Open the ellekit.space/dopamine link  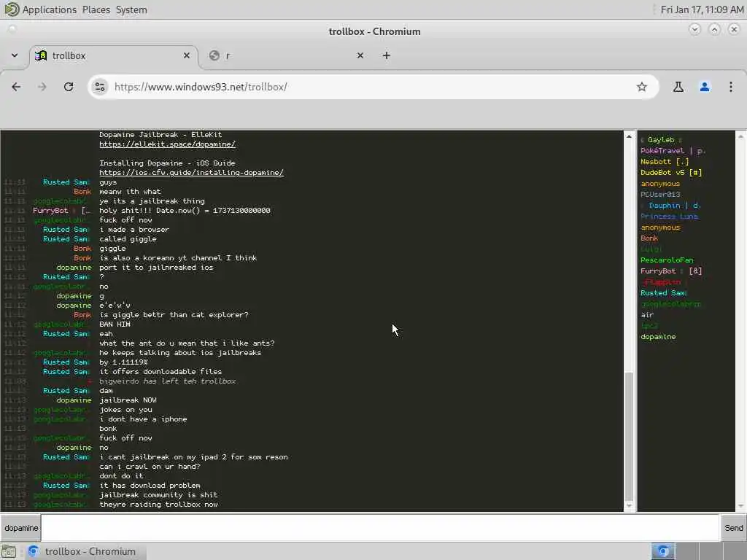pos(167,144)
